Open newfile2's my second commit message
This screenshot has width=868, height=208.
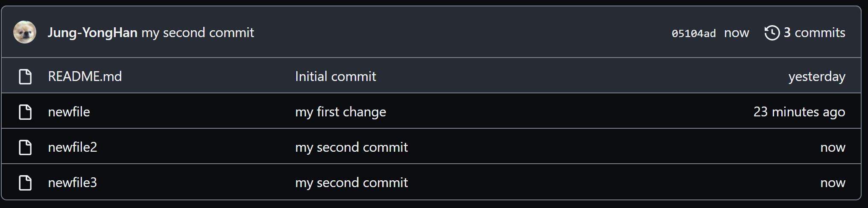click(351, 147)
